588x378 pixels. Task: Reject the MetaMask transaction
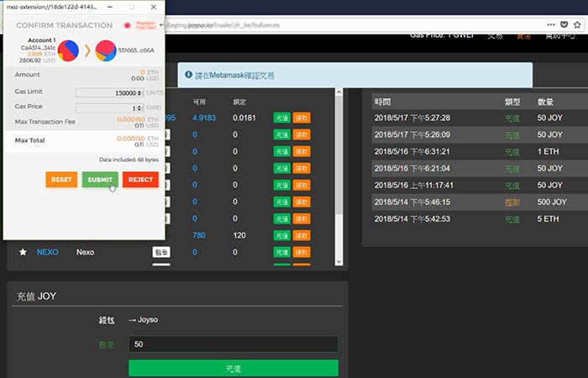(x=140, y=180)
